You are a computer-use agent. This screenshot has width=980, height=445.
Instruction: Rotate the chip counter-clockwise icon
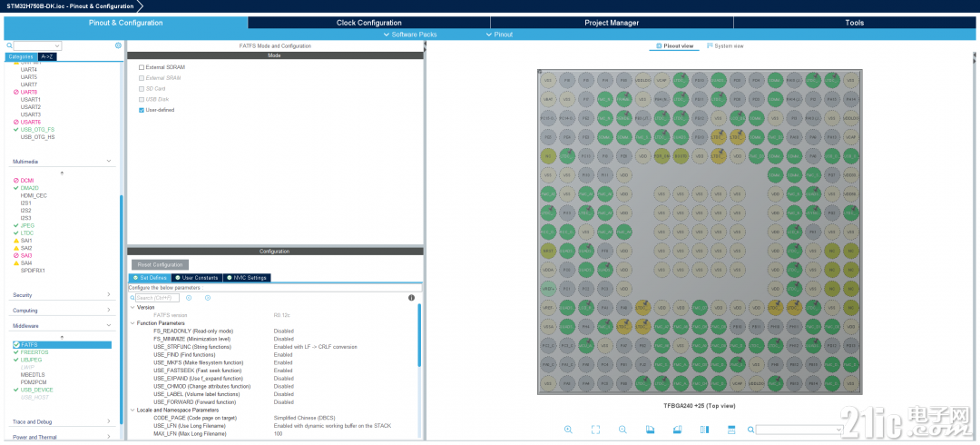point(677,430)
